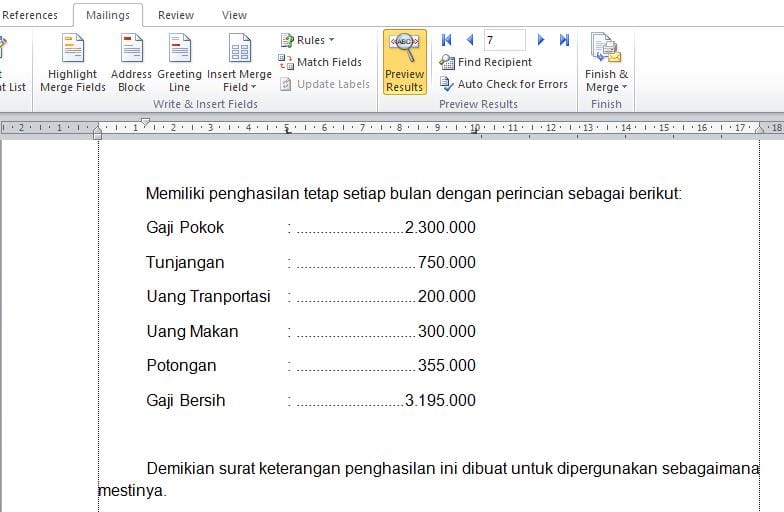Open Finish & Merge dropdown
Image resolution: width=784 pixels, height=512 pixels.
coord(606,80)
